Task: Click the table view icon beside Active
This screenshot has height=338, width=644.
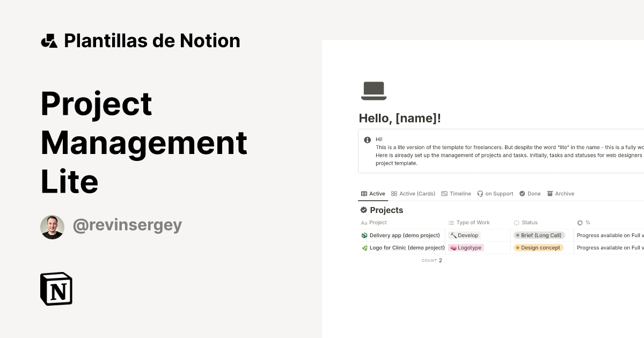Action: click(364, 193)
